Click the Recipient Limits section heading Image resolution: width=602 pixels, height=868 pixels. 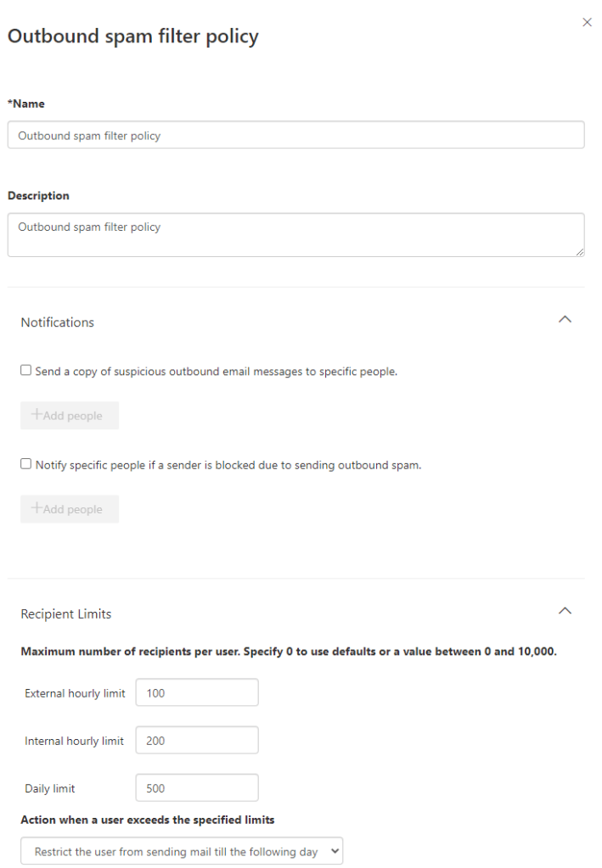pos(65,613)
